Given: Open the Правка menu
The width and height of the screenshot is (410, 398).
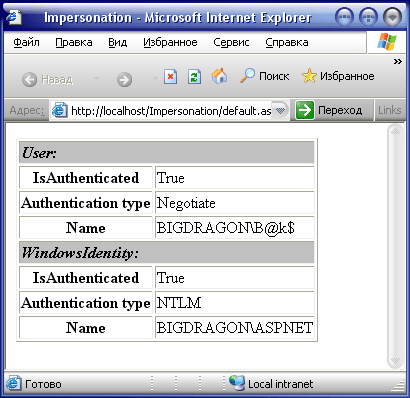Looking at the screenshot, I should [x=74, y=42].
